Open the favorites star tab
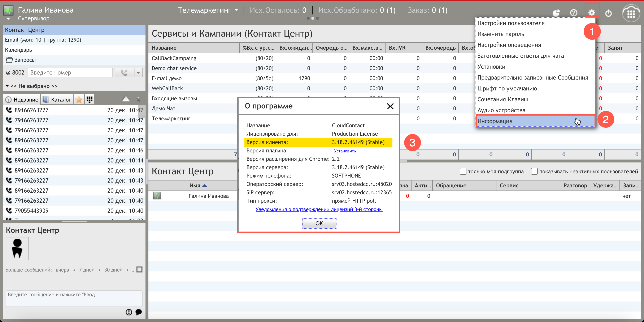The width and height of the screenshot is (644, 322). coord(79,100)
